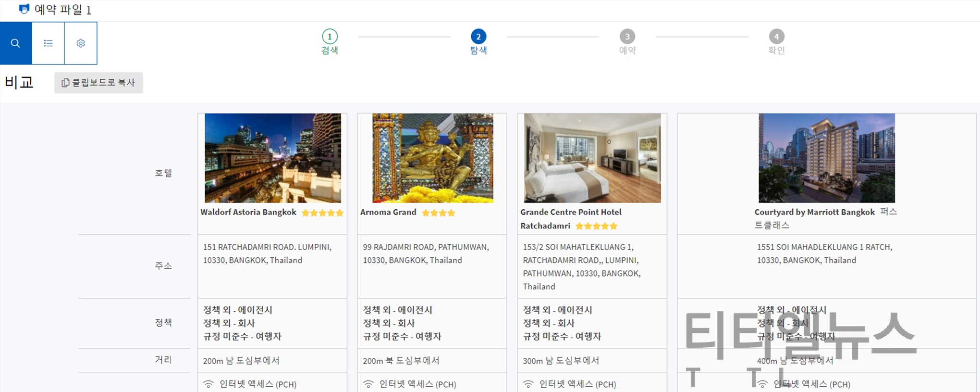Viewport: 980px width, 392px height.
Task: Click 규정 미준수 - 여행자 under Grande Centre Point
Action: (562, 336)
